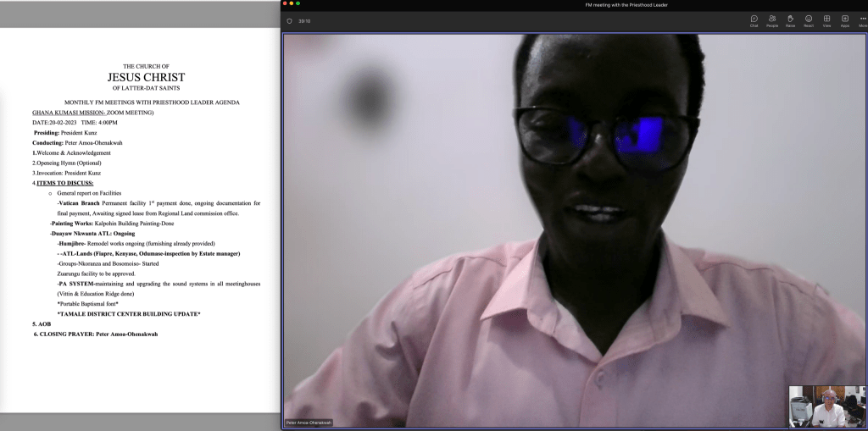Open the Apps panel
Viewport: 868px width, 431px height.
[x=845, y=20]
